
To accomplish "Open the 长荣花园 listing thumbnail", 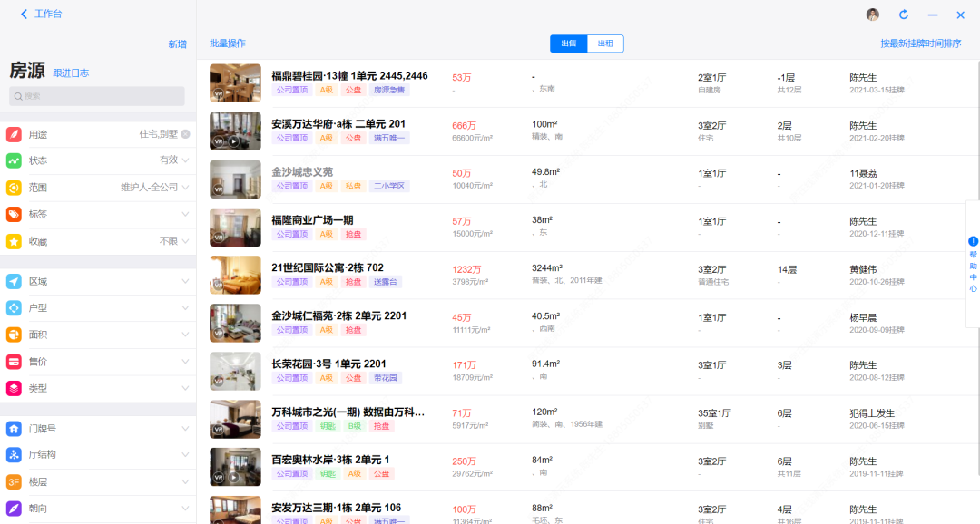I will pyautogui.click(x=235, y=371).
